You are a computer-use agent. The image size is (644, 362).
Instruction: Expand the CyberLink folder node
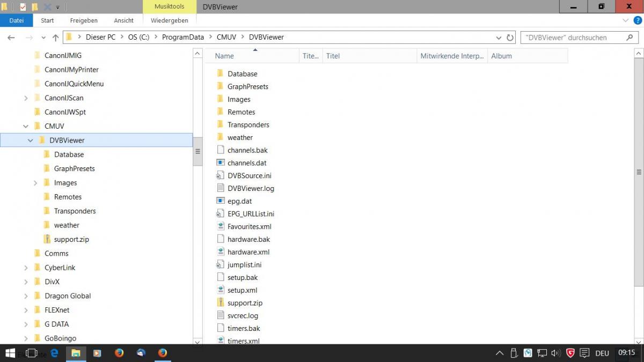(26, 268)
